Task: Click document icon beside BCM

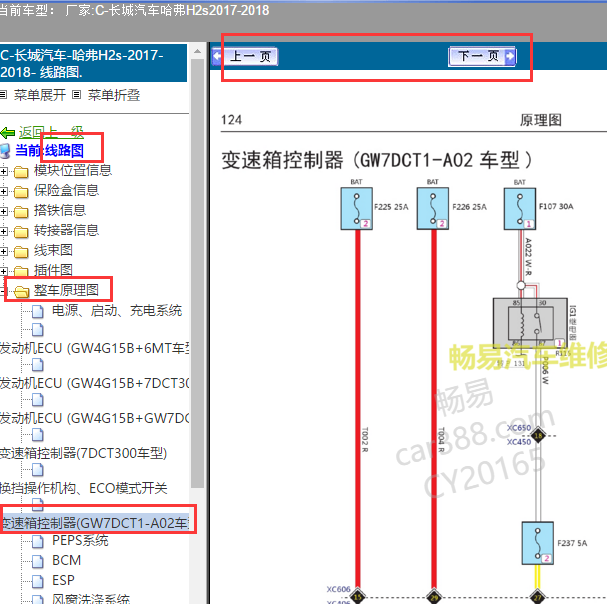Action: (38, 561)
